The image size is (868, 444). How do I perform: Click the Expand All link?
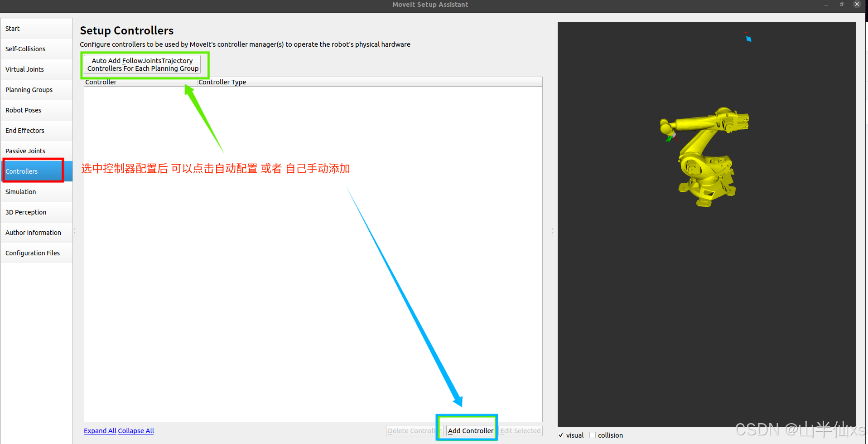pyautogui.click(x=100, y=431)
